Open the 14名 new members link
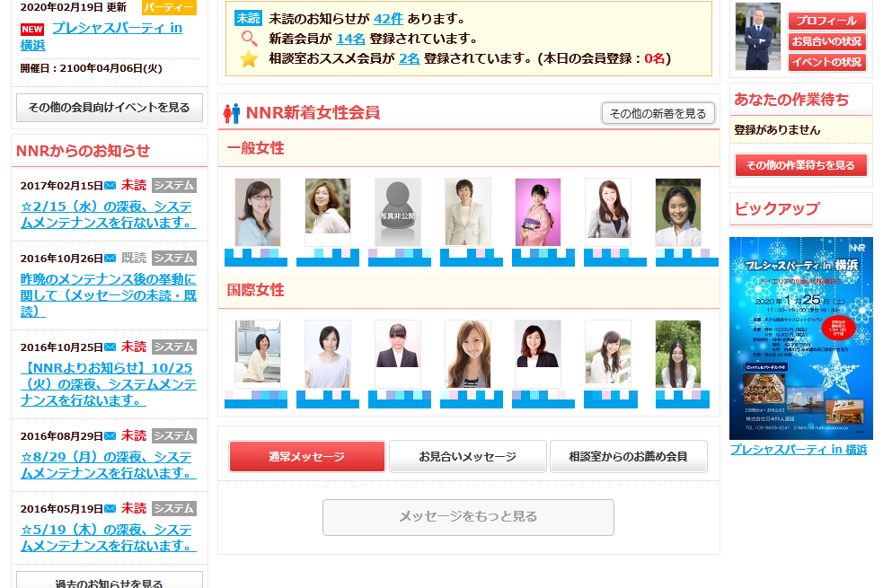Image resolution: width=883 pixels, height=588 pixels. tap(351, 39)
